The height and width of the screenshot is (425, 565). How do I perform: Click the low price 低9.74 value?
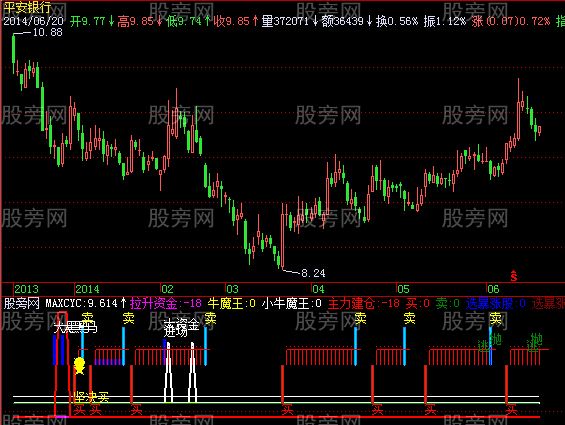point(184,21)
